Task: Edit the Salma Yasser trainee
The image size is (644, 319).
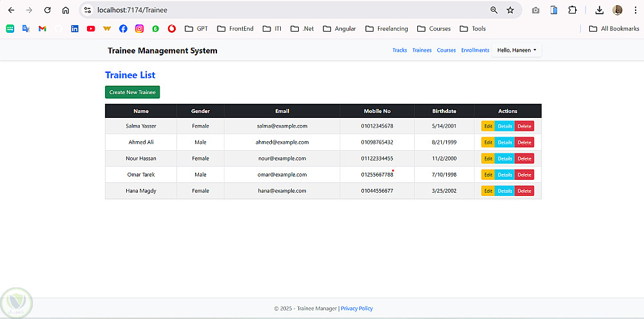Action: point(488,126)
